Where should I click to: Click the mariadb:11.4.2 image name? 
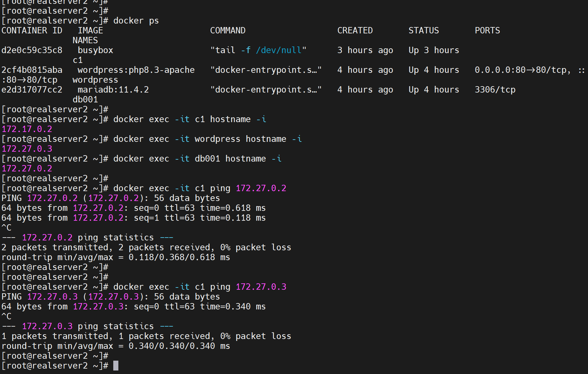coord(113,90)
